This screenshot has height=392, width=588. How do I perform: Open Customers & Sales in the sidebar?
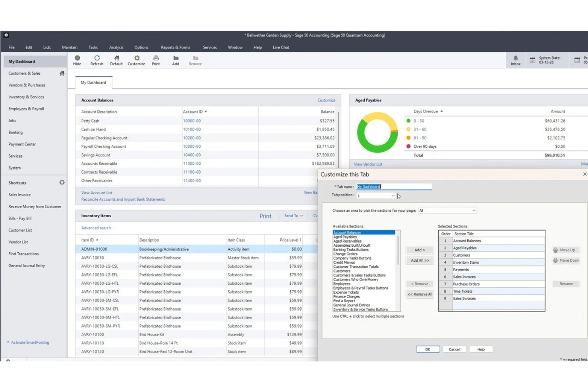coord(24,73)
